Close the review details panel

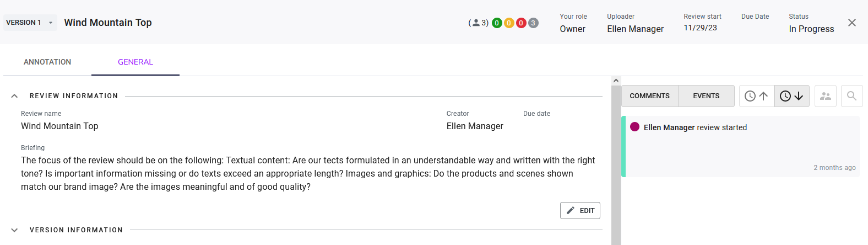852,23
